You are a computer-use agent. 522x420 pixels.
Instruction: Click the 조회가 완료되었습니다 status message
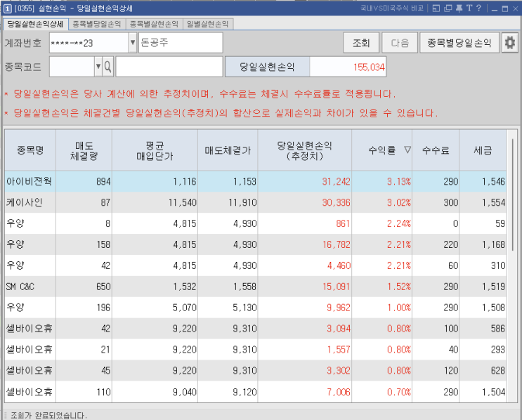(x=48, y=415)
